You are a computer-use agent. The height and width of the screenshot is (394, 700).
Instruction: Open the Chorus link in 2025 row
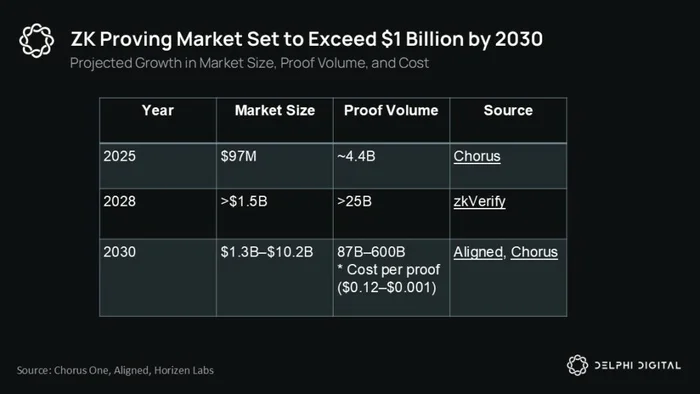coord(477,156)
